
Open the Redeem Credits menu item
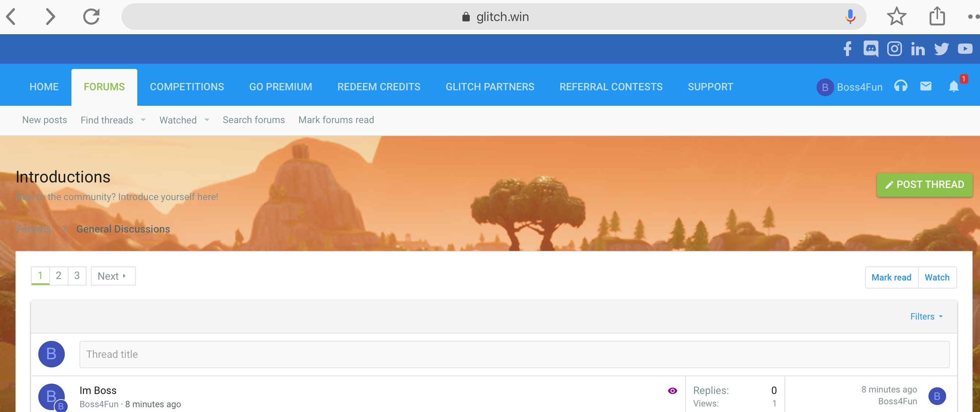pyautogui.click(x=378, y=87)
